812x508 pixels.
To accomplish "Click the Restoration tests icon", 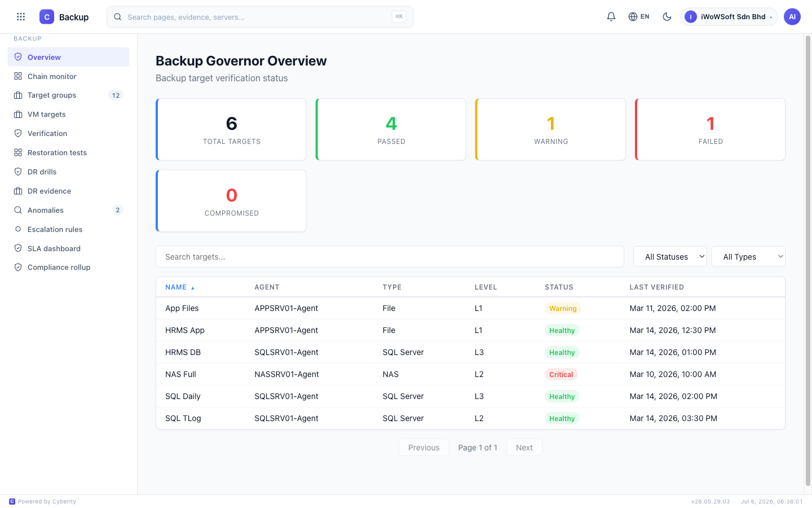I will click(18, 153).
